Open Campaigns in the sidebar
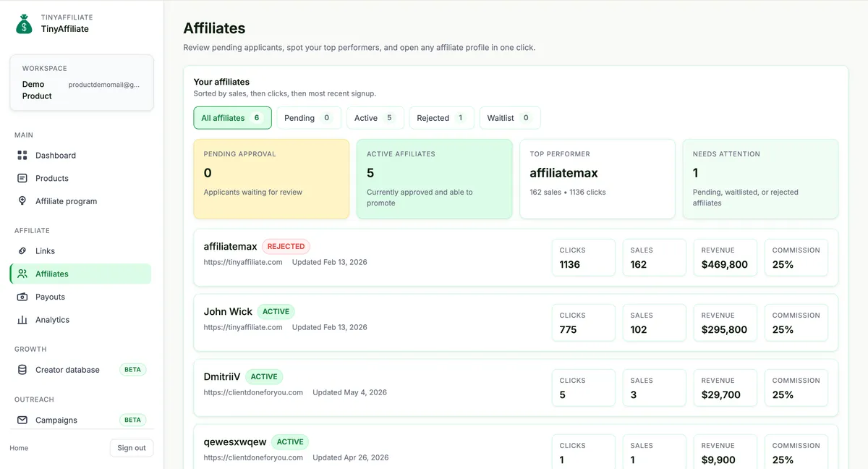The width and height of the screenshot is (868, 469). [x=80, y=420]
